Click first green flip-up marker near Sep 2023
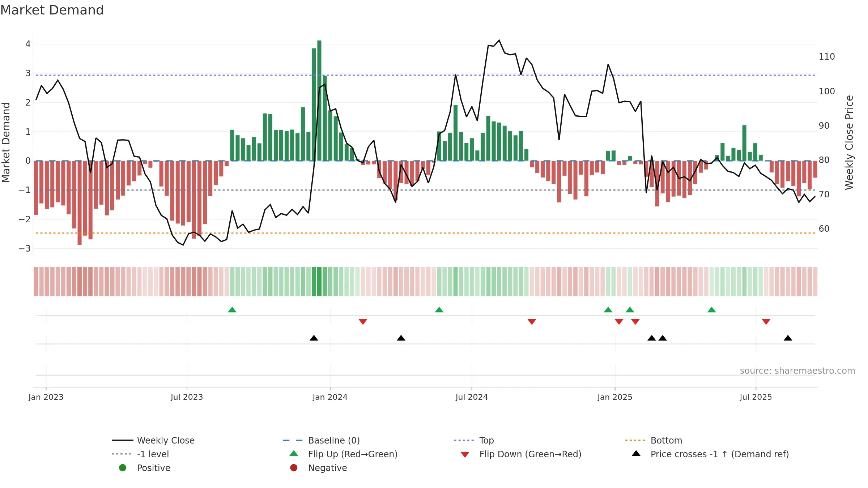 [232, 310]
